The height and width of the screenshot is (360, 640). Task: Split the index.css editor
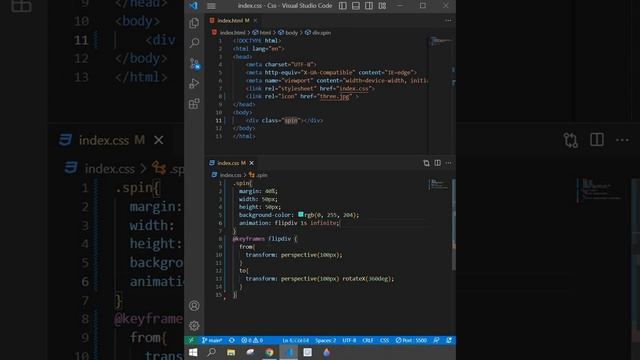coord(438,163)
